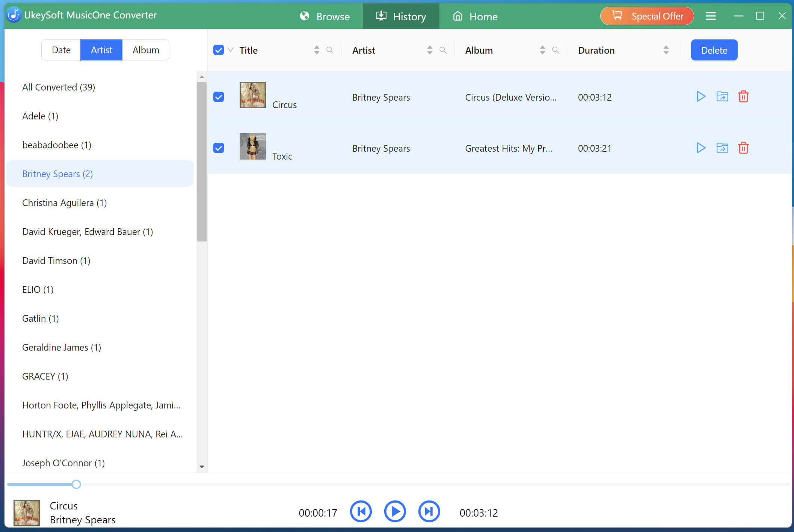Skip to the previous track
This screenshot has height=532, width=794.
pos(361,511)
